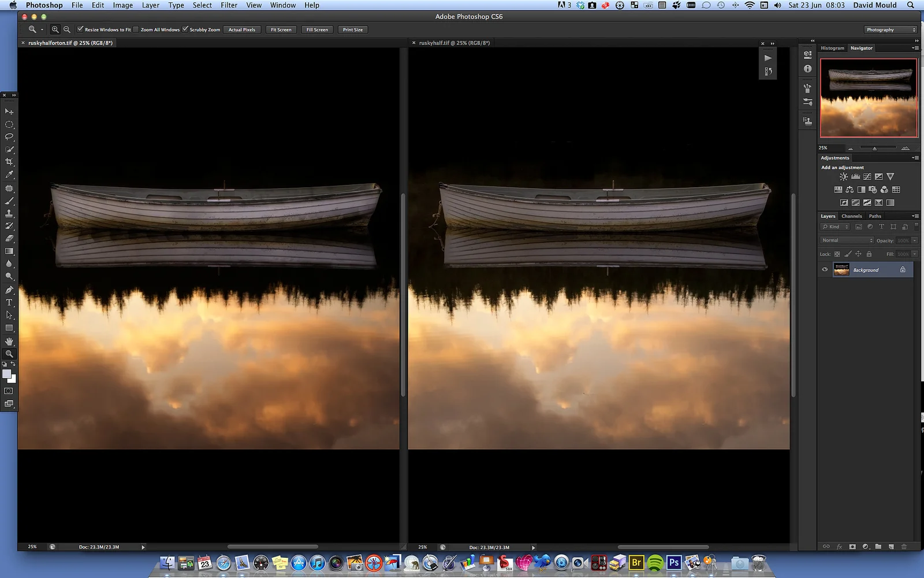Open the Filter menu
This screenshot has height=578, width=924.
(229, 5)
